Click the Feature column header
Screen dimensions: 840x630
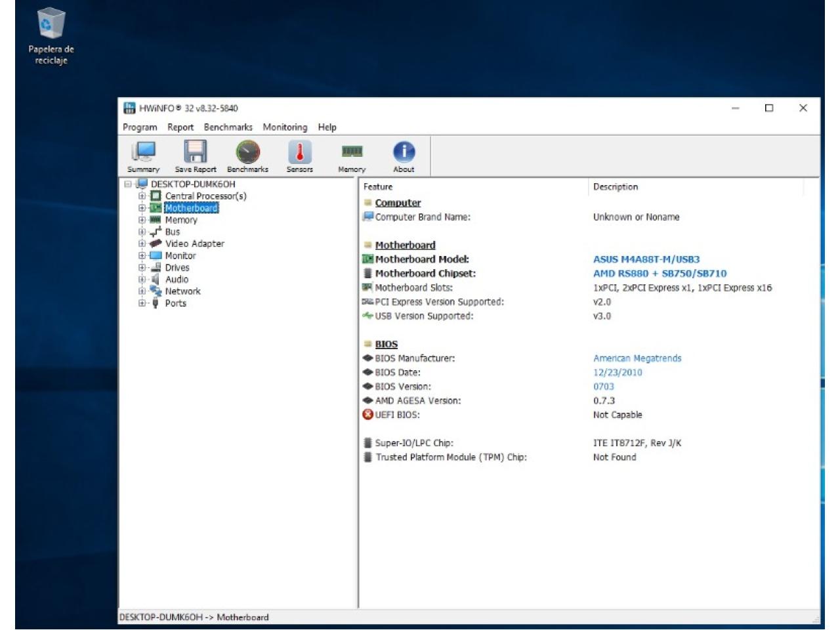[x=378, y=187]
